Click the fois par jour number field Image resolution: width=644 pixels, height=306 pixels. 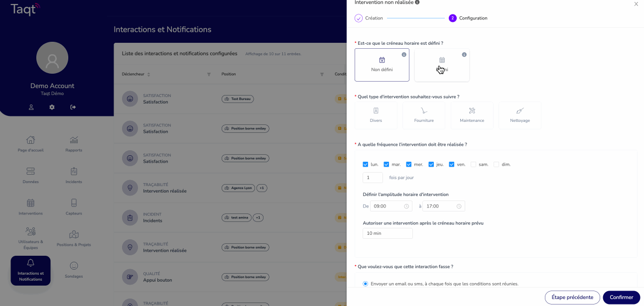[x=373, y=178]
